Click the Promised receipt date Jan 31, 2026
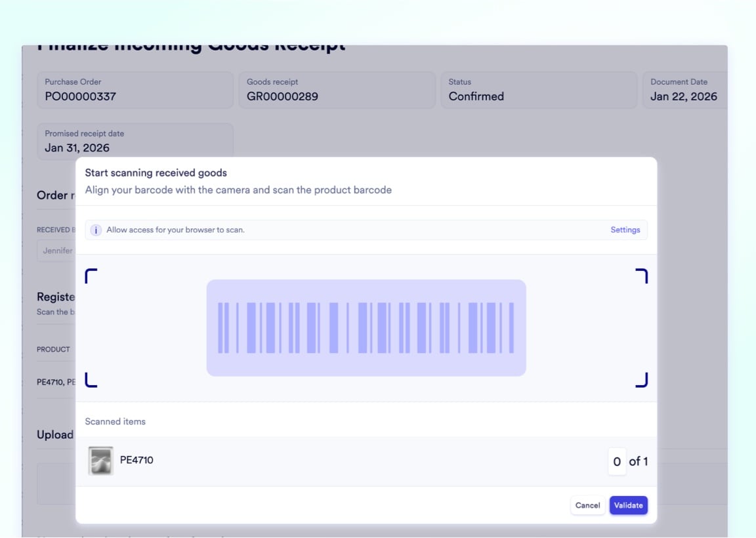 point(77,148)
